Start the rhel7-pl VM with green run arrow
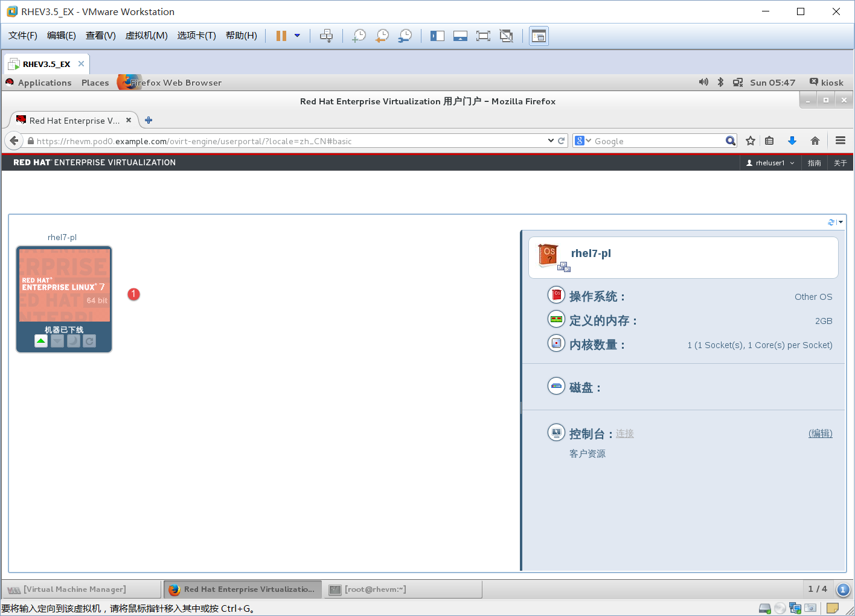Image resolution: width=855 pixels, height=616 pixels. click(x=41, y=341)
